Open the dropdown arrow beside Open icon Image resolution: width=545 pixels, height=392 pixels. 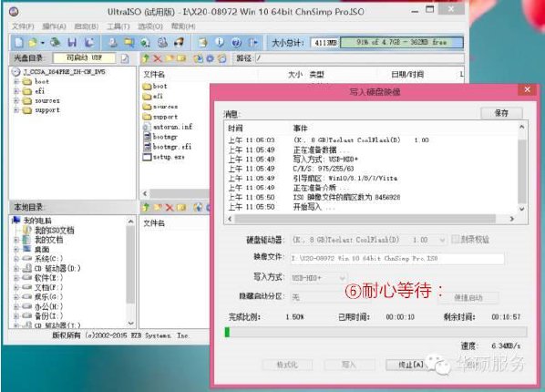[x=43, y=43]
